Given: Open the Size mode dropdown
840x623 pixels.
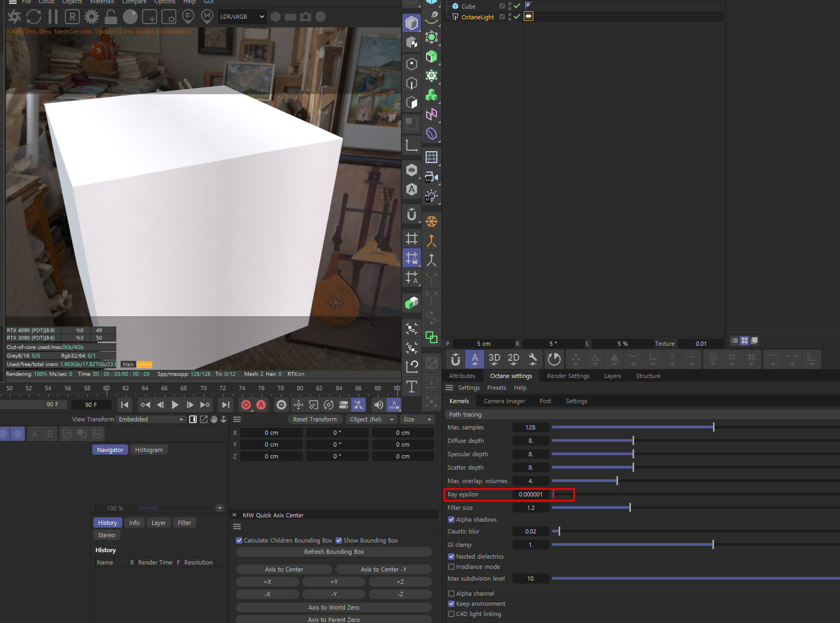Looking at the screenshot, I should pos(417,419).
